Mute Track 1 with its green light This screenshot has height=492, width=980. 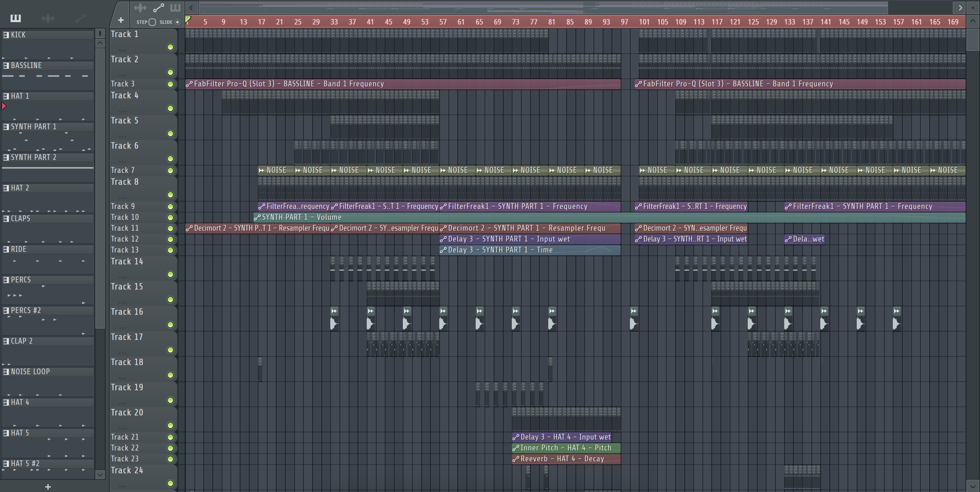tap(171, 47)
